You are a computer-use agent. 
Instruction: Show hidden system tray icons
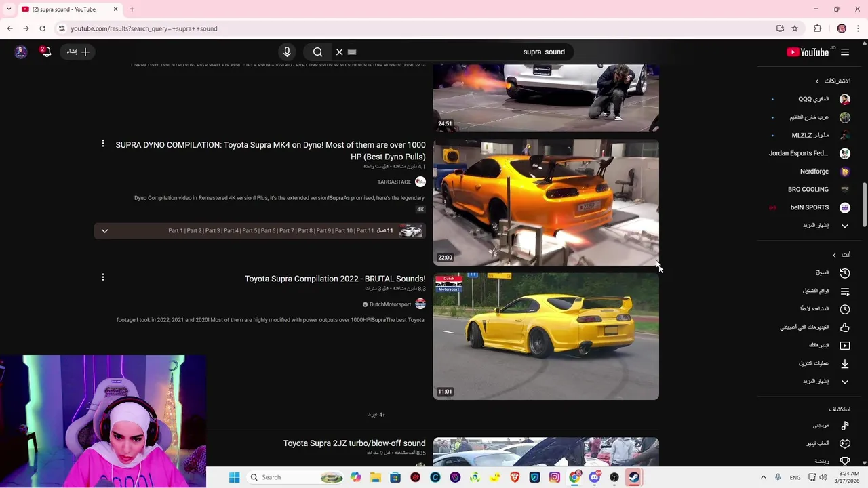763,477
